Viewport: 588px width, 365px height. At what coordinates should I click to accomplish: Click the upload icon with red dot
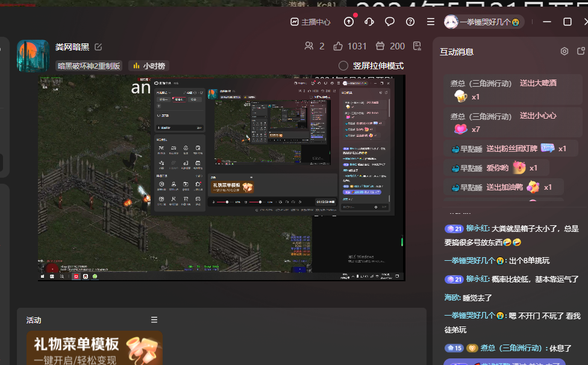[349, 22]
